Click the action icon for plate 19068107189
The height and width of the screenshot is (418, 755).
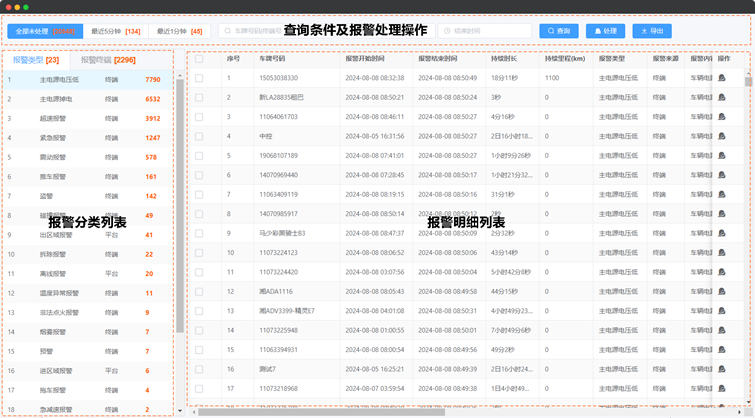click(x=721, y=156)
